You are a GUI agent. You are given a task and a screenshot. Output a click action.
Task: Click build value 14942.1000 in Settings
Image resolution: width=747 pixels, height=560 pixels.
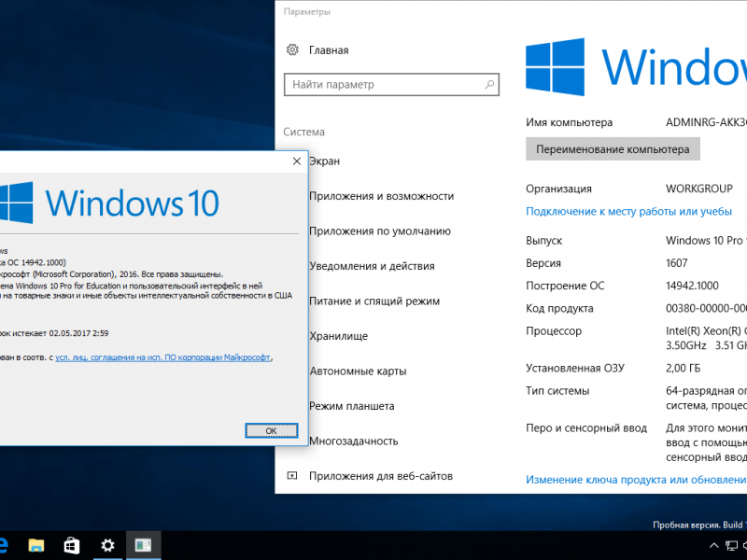692,286
